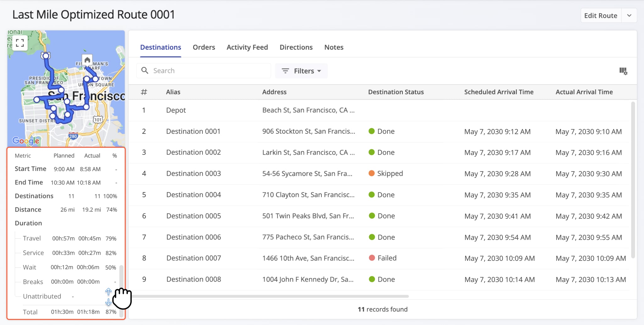
Task: Click the blue up arrow in the metrics panel
Action: tap(108, 292)
